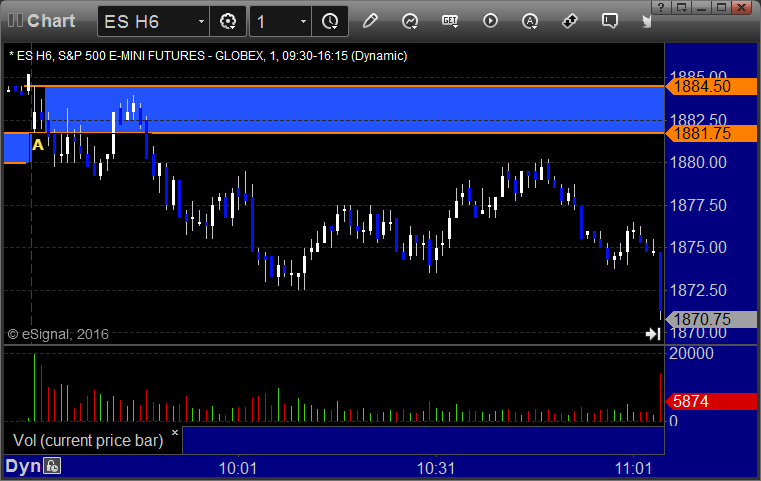Click the Twitter bird icon
This screenshot has width=761, height=481.
[647, 21]
